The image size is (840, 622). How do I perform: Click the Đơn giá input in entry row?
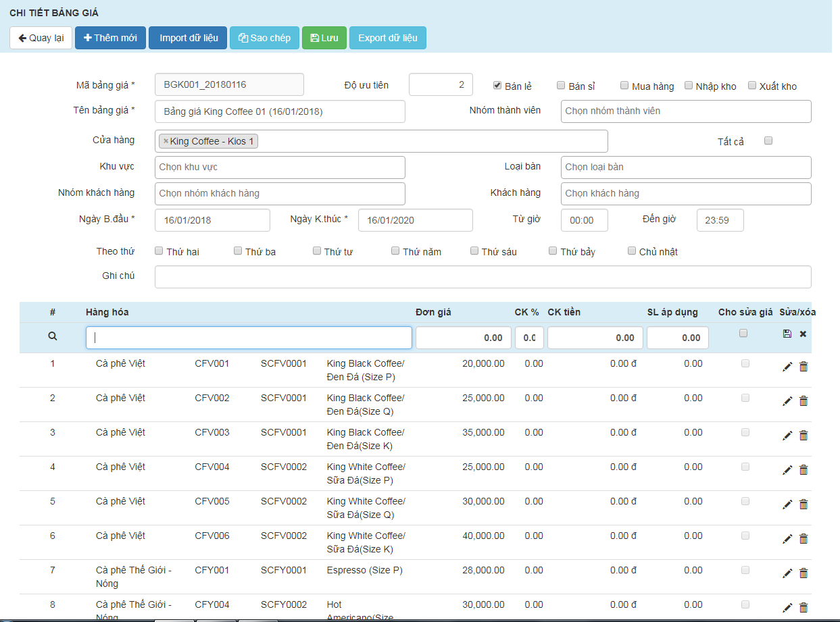[464, 338]
